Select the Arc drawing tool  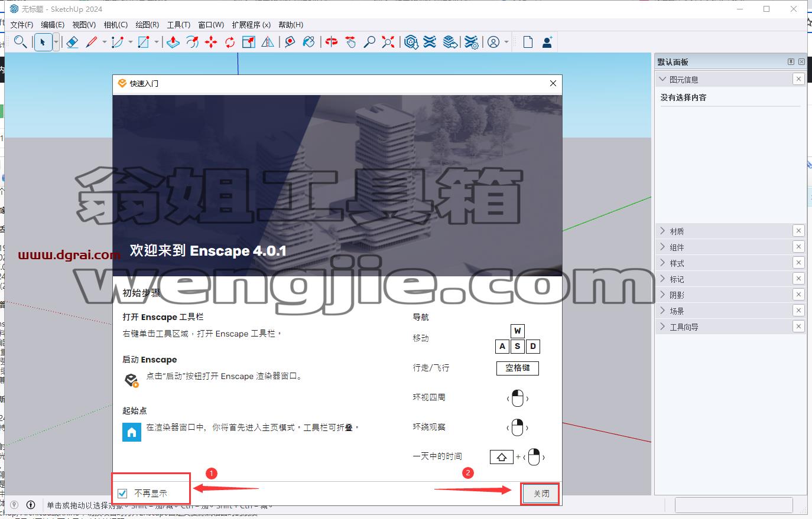(118, 42)
